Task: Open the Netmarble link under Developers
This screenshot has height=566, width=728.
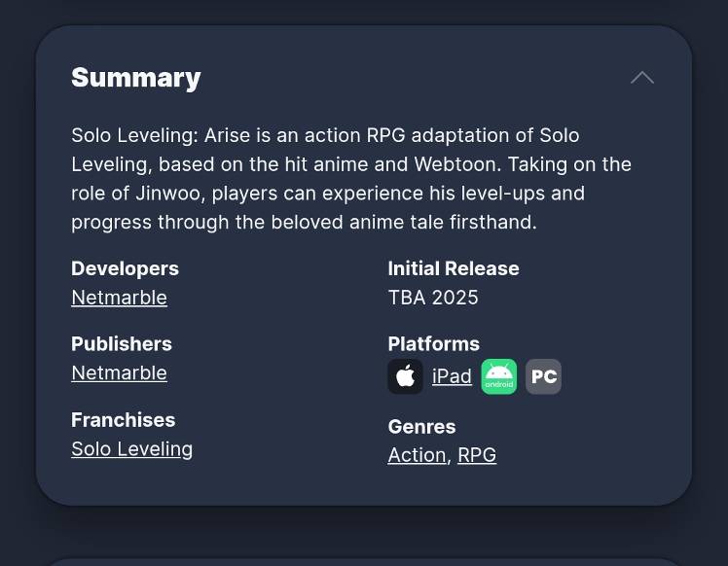Action: 119,298
